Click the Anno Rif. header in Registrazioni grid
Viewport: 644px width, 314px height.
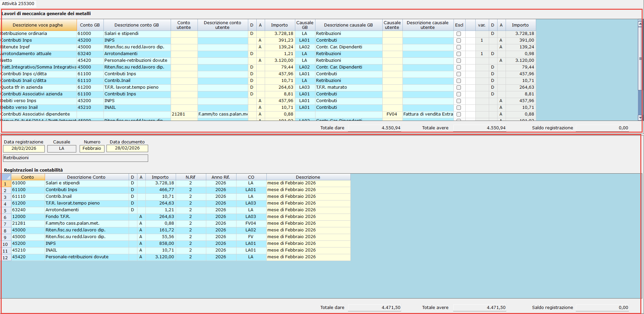tap(221, 177)
